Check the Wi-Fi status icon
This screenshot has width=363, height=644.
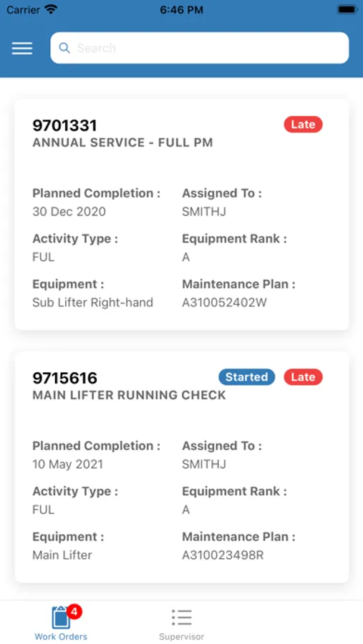coord(51,9)
